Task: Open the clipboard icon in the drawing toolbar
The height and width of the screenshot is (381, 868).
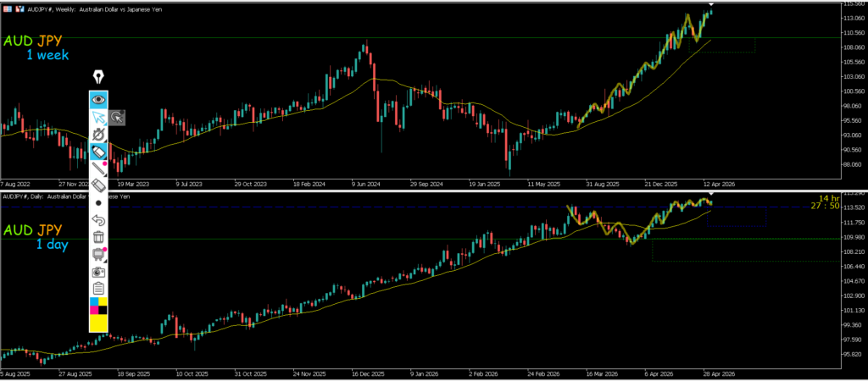Action: 99,289
